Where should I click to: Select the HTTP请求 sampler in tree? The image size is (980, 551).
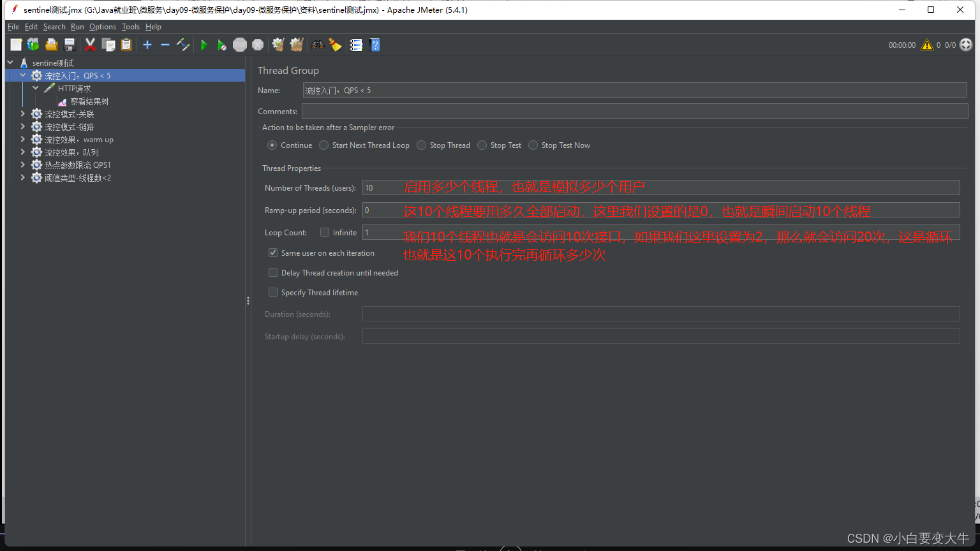click(x=74, y=89)
